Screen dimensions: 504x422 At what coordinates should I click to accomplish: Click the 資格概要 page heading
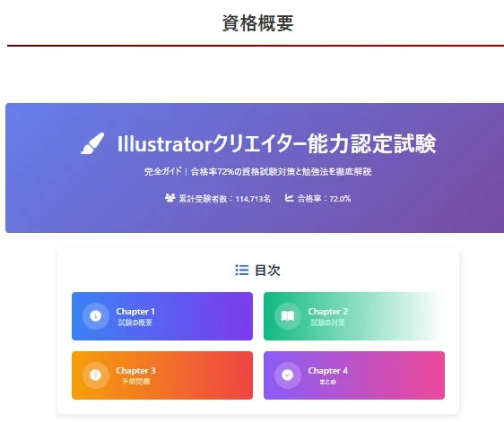point(257,23)
